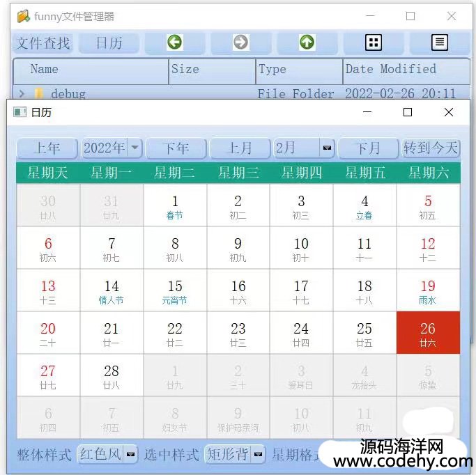
Task: Click the gray forward arrow icon
Action: point(240,42)
